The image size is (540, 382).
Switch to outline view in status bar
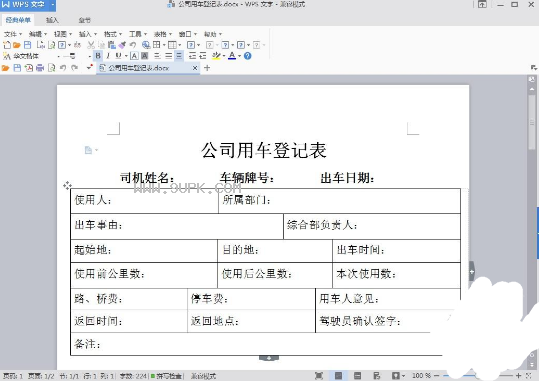coord(358,375)
